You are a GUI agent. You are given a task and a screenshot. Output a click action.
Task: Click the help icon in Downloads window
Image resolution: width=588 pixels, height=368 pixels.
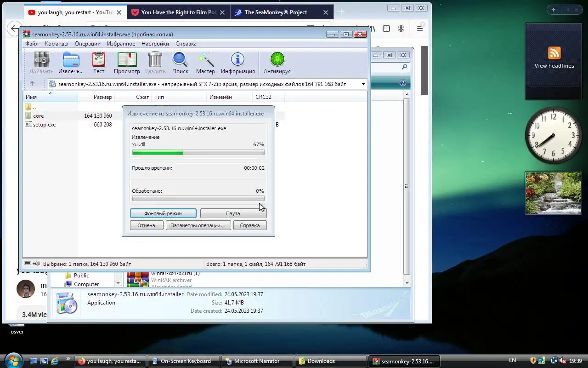[403, 83]
